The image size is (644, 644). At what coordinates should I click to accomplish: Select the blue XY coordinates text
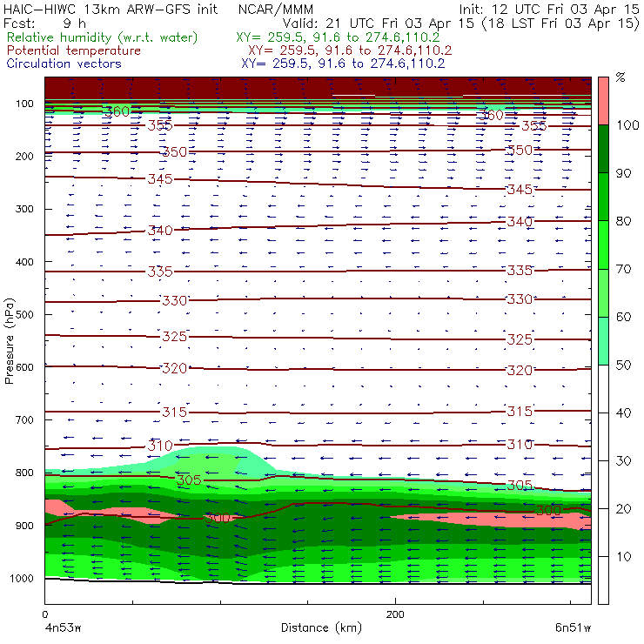(x=343, y=64)
